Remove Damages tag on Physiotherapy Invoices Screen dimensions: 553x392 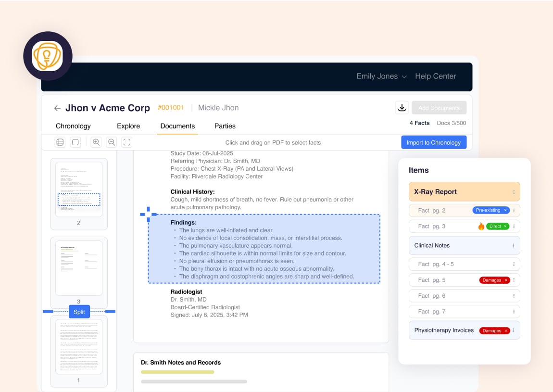pyautogui.click(x=506, y=330)
